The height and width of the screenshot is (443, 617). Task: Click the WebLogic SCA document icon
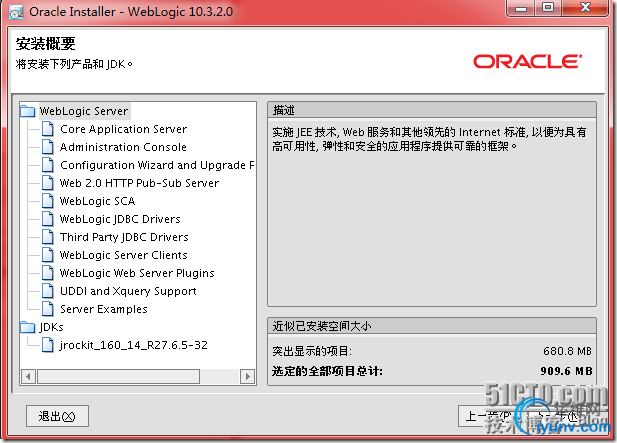click(48, 201)
